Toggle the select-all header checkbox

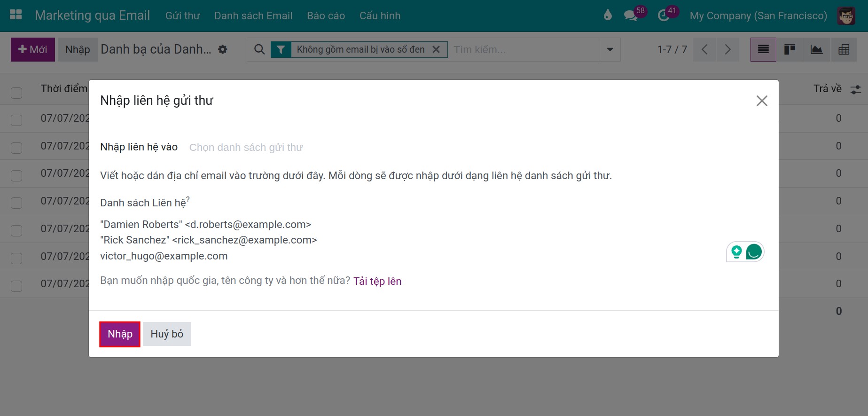click(x=16, y=93)
